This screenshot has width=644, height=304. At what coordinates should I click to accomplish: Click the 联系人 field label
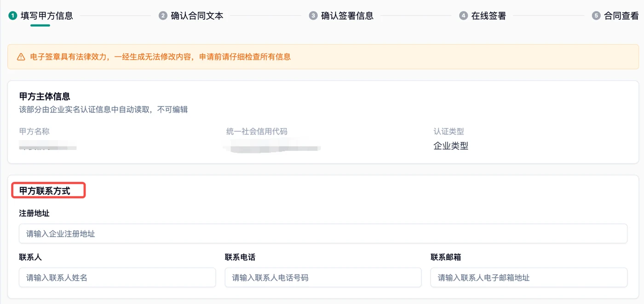click(x=30, y=257)
